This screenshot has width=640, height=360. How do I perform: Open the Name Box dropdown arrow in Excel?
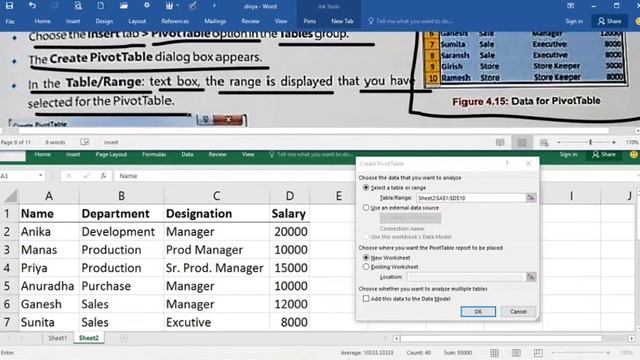(x=40, y=176)
